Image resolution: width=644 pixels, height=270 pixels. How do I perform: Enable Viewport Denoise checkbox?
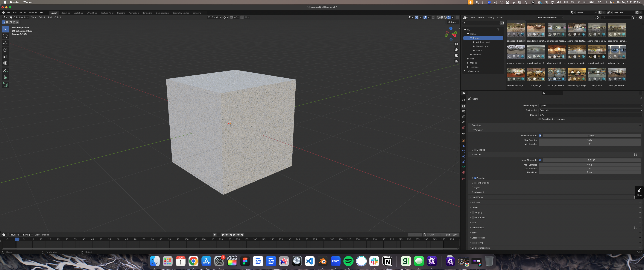tap(475, 150)
